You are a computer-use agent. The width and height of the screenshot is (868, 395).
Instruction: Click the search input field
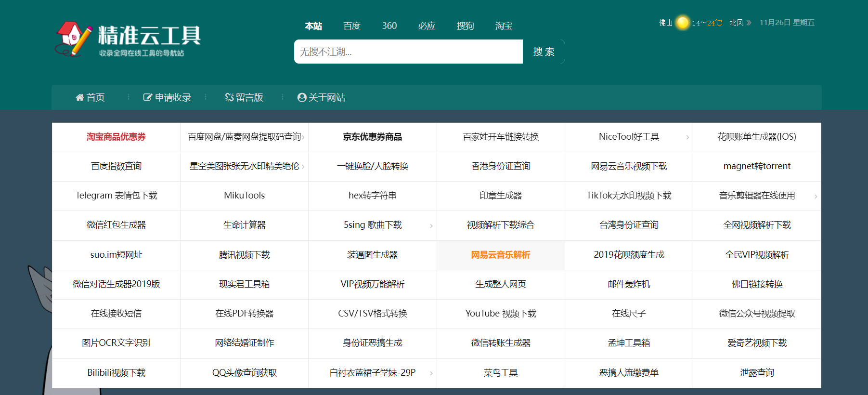408,52
